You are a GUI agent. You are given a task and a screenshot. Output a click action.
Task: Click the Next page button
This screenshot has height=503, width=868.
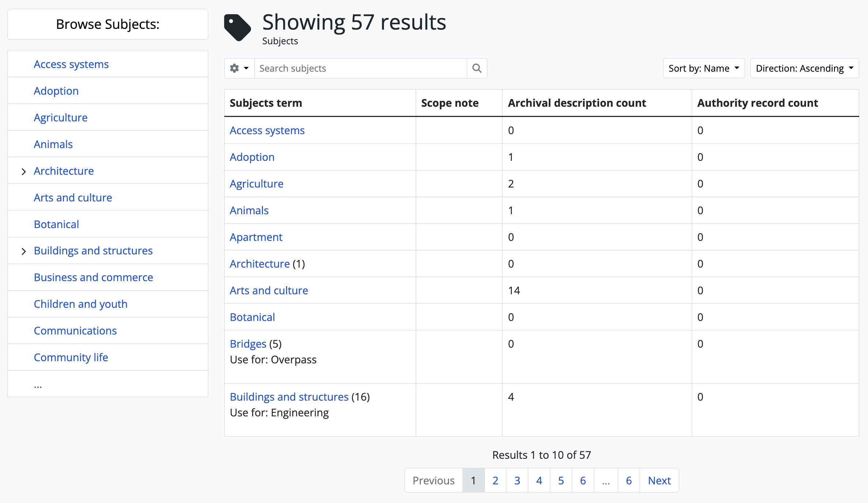click(x=659, y=480)
